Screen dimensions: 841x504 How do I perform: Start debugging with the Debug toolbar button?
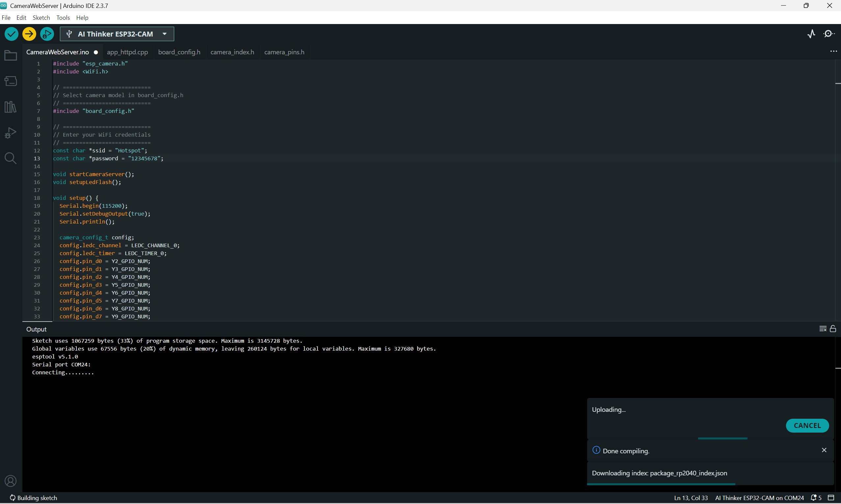47,34
